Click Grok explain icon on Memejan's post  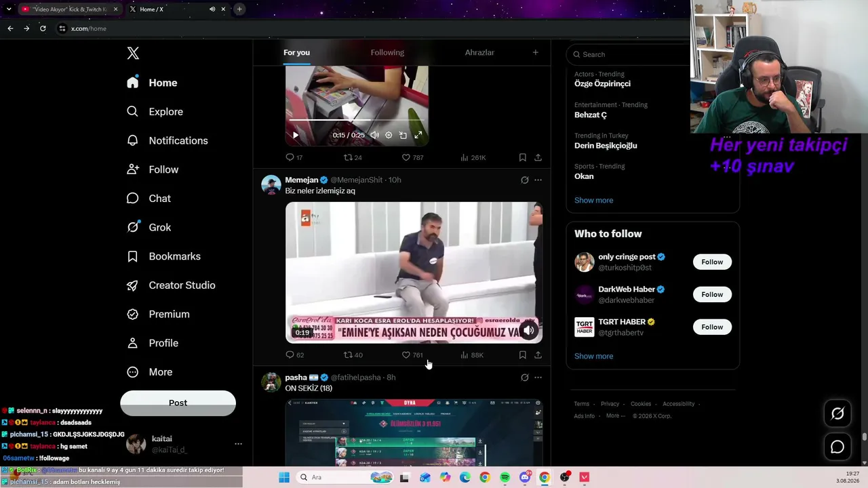tap(524, 180)
